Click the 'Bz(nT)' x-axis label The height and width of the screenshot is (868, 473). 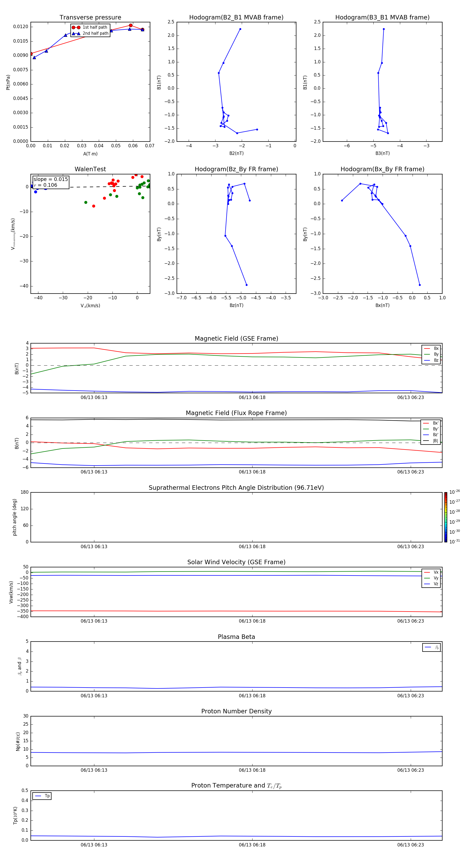(x=236, y=306)
